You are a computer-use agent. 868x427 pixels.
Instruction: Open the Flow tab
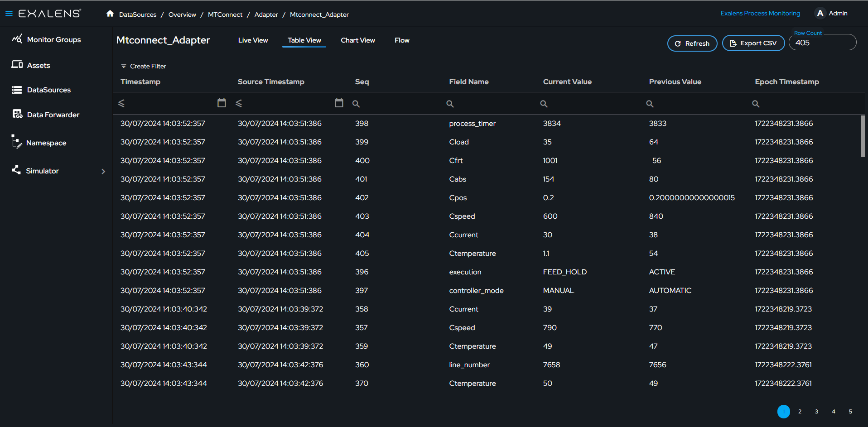pyautogui.click(x=402, y=40)
